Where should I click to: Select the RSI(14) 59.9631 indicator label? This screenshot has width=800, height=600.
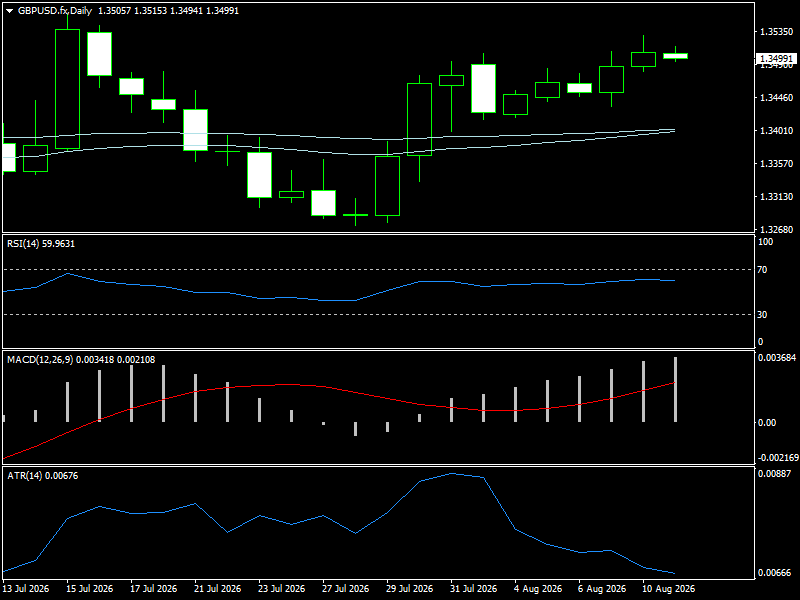(41, 244)
